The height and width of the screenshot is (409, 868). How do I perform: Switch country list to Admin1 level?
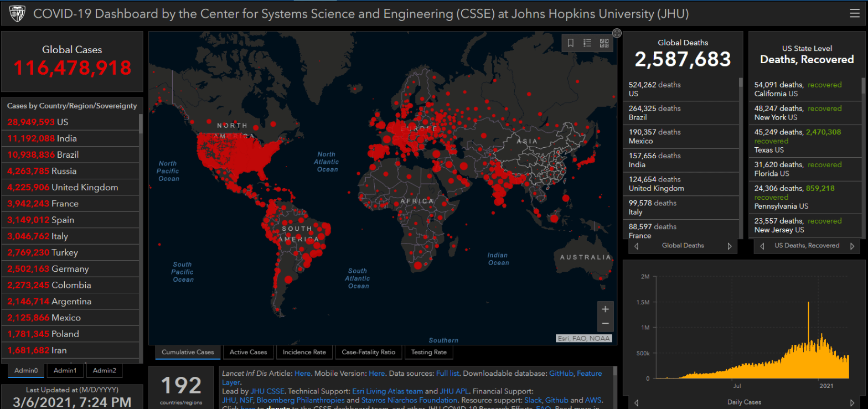tap(65, 370)
